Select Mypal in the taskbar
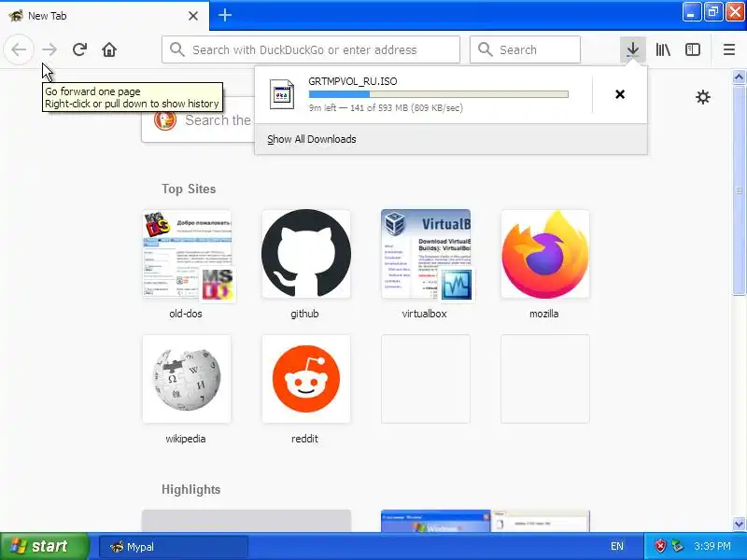Viewport: 747px width, 560px height. click(x=174, y=547)
